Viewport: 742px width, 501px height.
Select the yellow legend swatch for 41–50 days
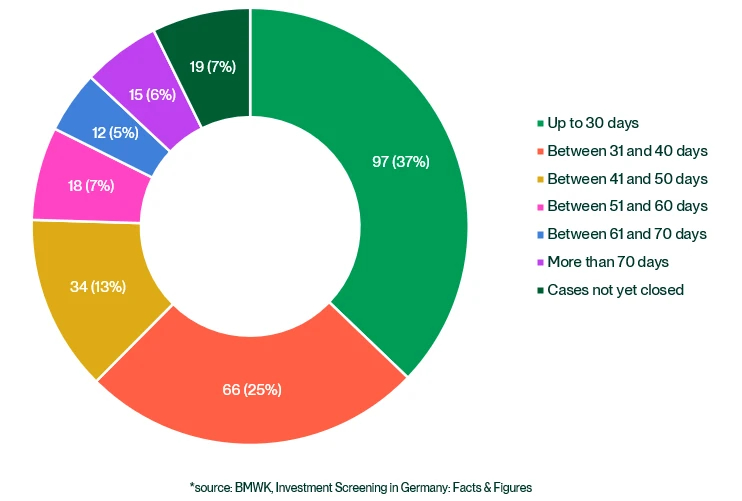(541, 179)
